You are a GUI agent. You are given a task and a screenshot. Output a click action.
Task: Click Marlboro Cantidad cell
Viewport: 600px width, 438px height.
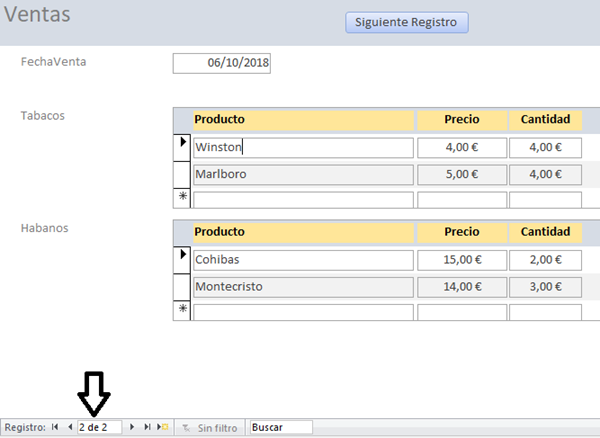click(545, 174)
